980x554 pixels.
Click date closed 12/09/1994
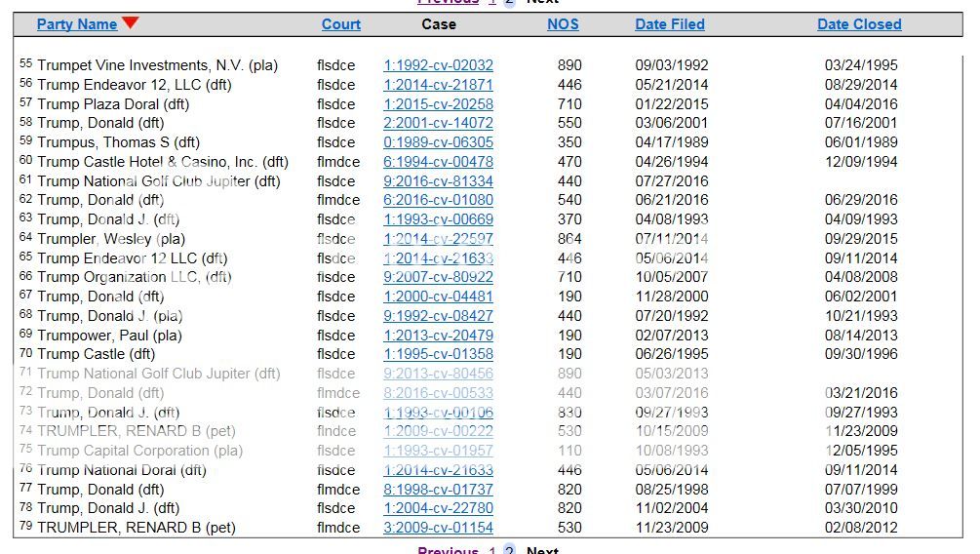[861, 161]
